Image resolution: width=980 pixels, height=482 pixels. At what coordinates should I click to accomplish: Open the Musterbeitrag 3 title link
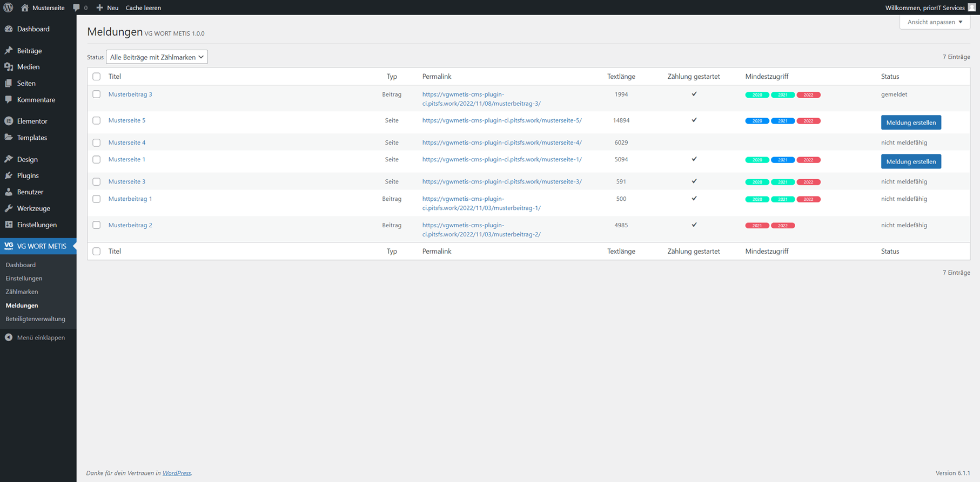[130, 94]
